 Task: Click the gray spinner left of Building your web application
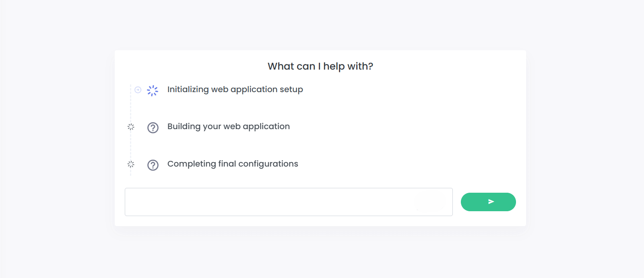(131, 127)
